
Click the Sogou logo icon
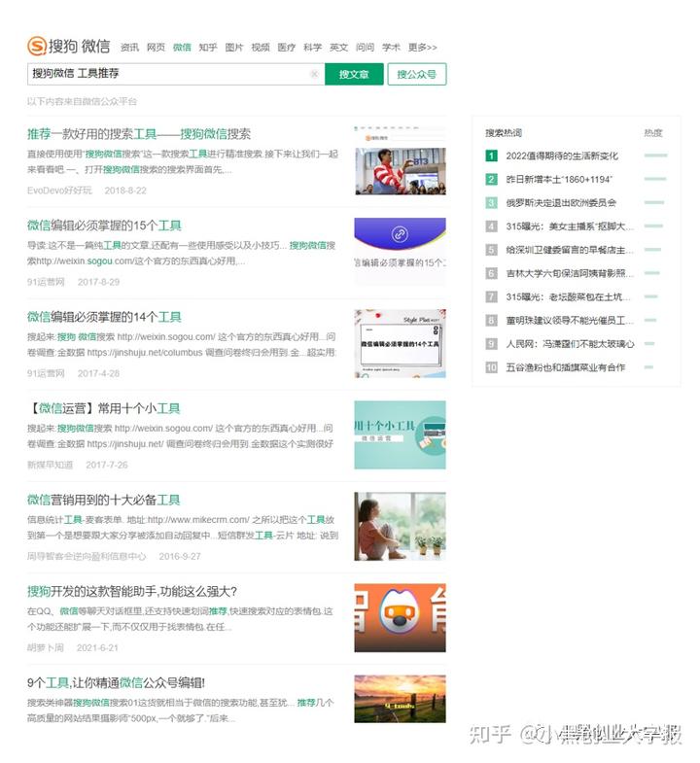(x=37, y=46)
